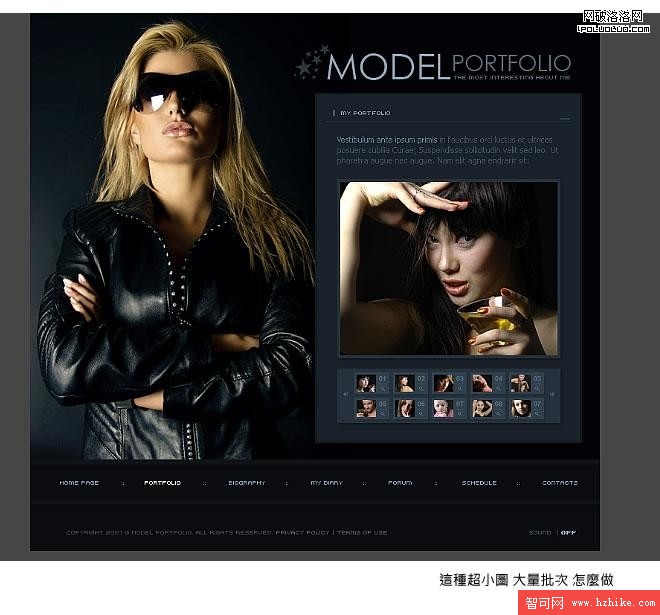Open the Terms of Use link

pyautogui.click(x=362, y=532)
